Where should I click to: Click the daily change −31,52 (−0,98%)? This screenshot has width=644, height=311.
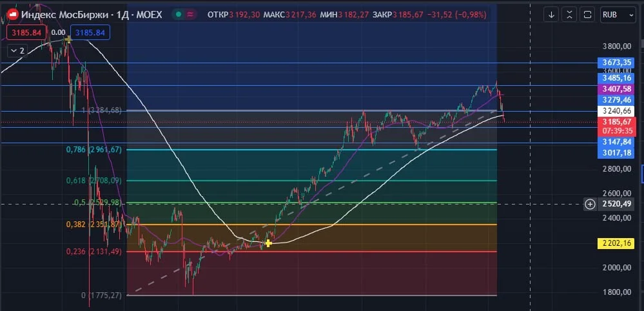457,15
